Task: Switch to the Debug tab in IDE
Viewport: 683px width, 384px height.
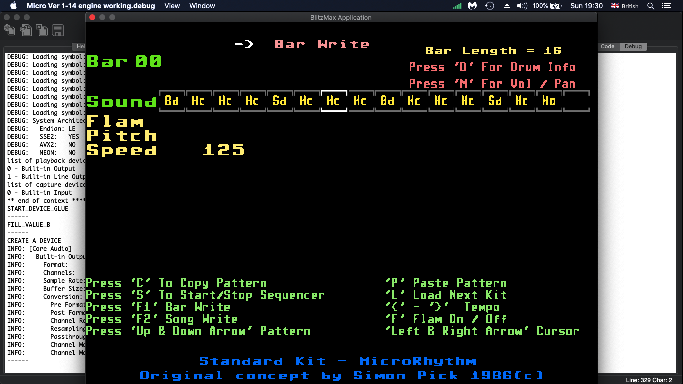Action: click(x=633, y=46)
